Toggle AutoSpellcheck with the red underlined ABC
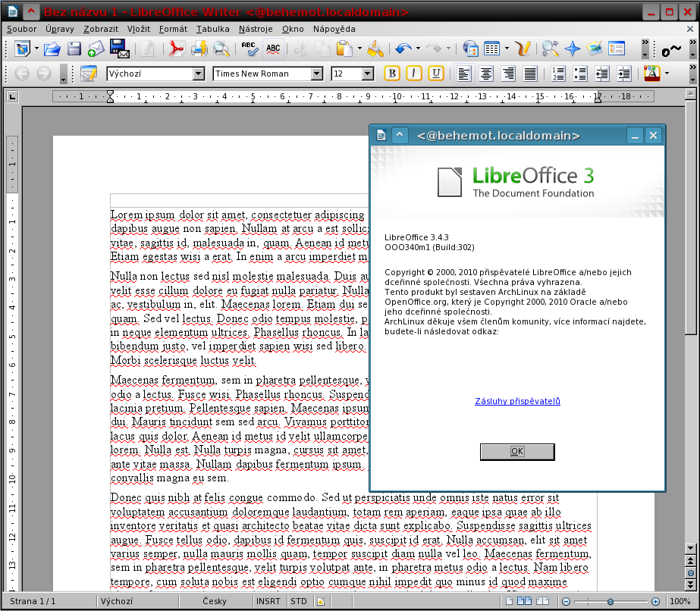The width and height of the screenshot is (700, 611). (x=273, y=49)
